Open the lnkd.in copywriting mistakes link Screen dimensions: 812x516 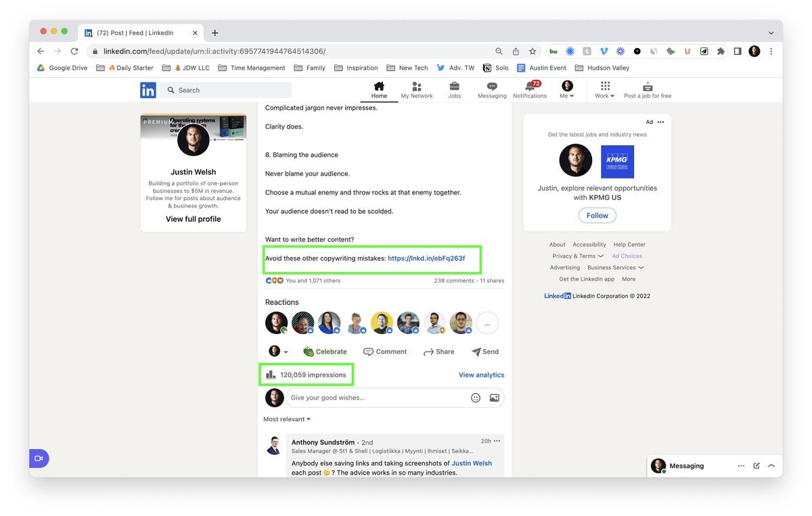coord(426,258)
